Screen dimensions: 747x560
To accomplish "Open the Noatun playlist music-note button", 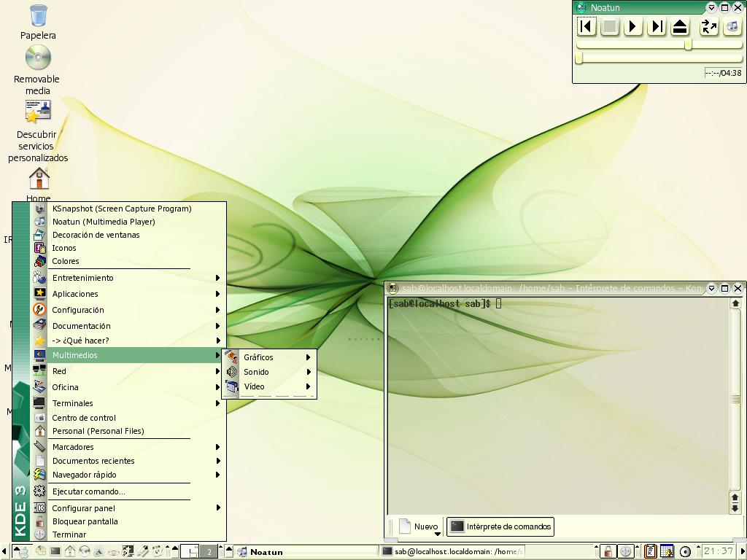I will [x=732, y=27].
